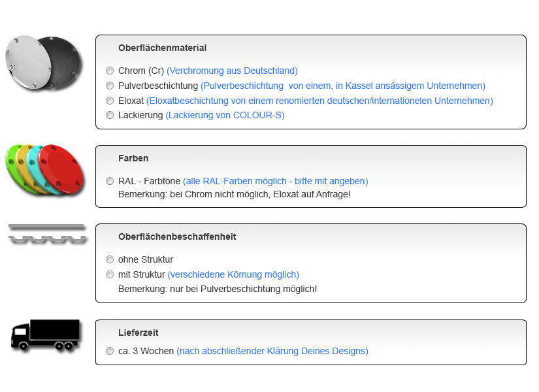539x392 pixels.
Task: Click the surface structure profile icon
Action: click(46, 233)
